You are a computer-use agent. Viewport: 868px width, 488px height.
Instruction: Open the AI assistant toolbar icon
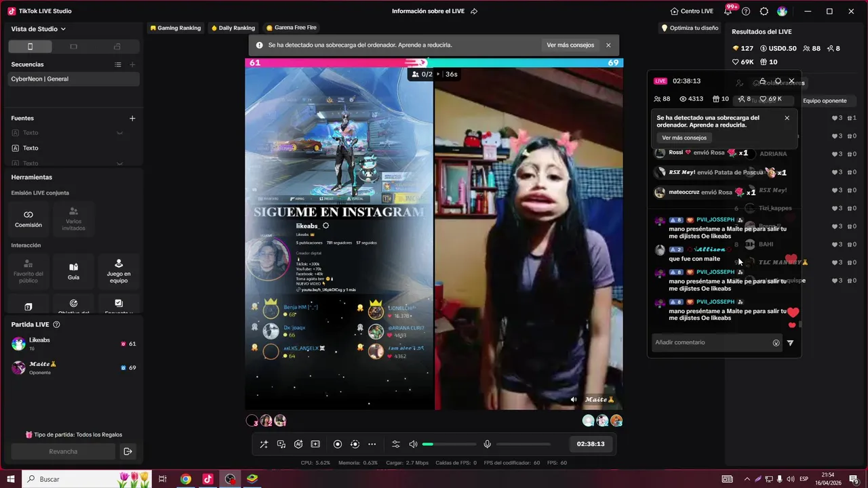coord(298,444)
